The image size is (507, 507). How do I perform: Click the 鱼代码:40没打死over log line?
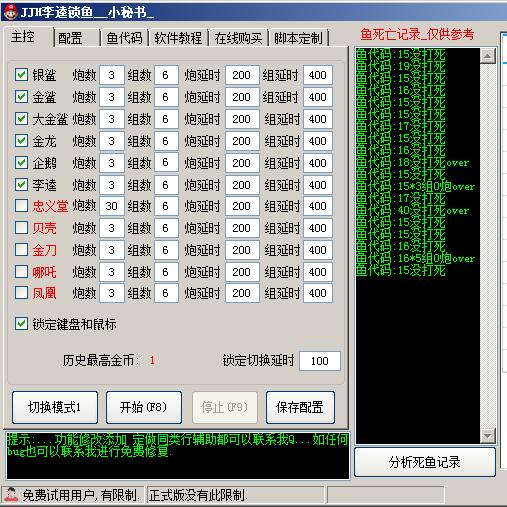(413, 210)
